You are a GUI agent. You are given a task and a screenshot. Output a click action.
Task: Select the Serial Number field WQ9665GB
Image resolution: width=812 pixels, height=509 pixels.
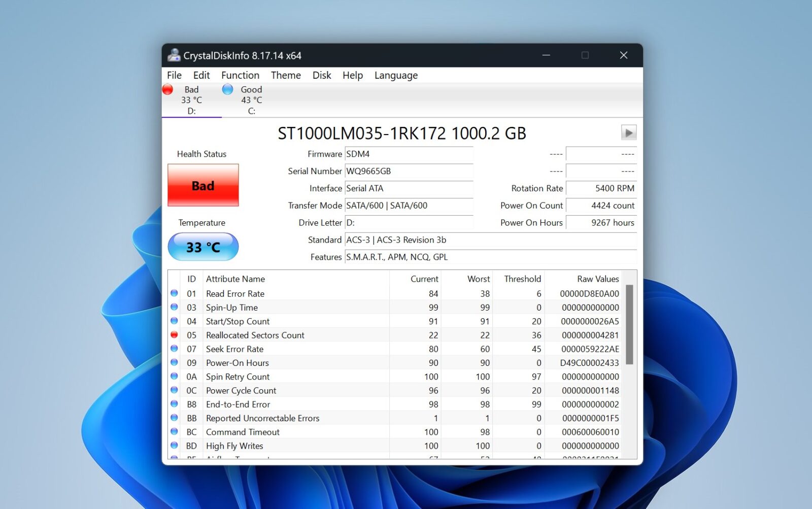(409, 171)
